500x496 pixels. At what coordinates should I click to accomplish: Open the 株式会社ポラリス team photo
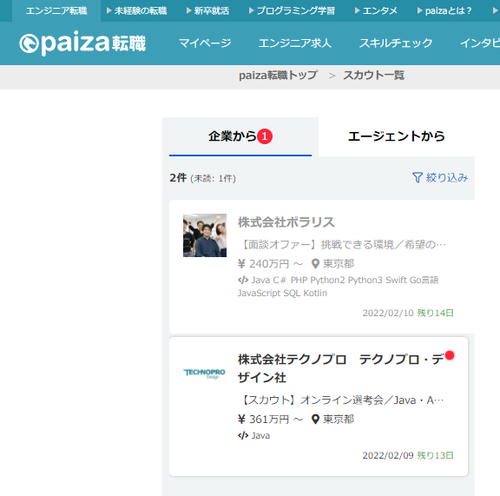[205, 235]
